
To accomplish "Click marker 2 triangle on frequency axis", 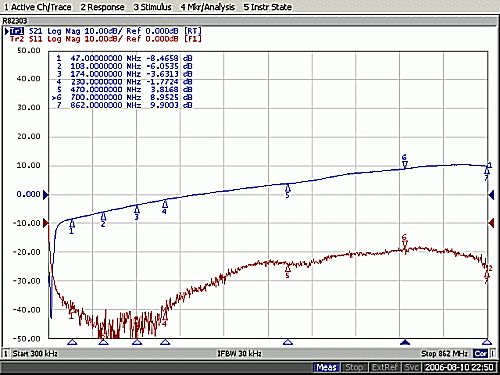I will pos(103,342).
